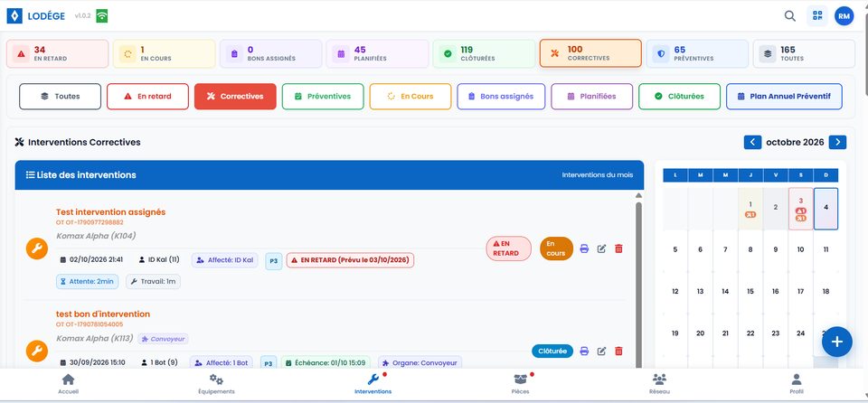The image size is (868, 403).
Task: Go to Accueil in bottom navigation
Action: pos(68,384)
